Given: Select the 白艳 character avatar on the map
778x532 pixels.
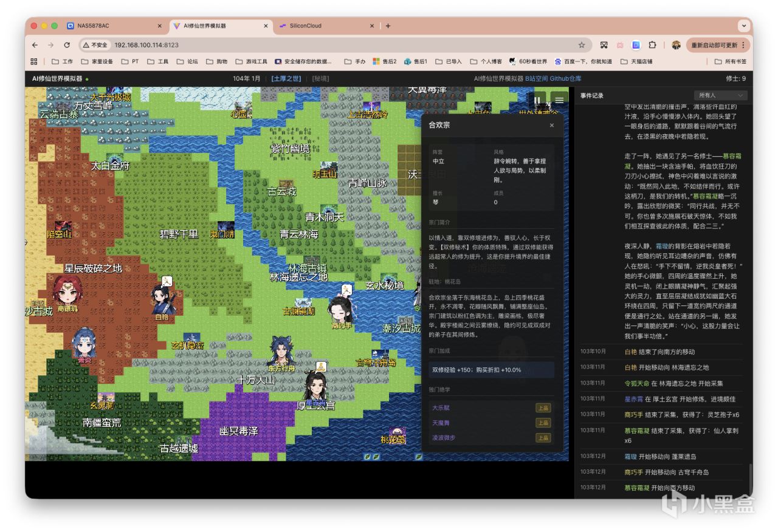Looking at the screenshot, I should click(163, 299).
